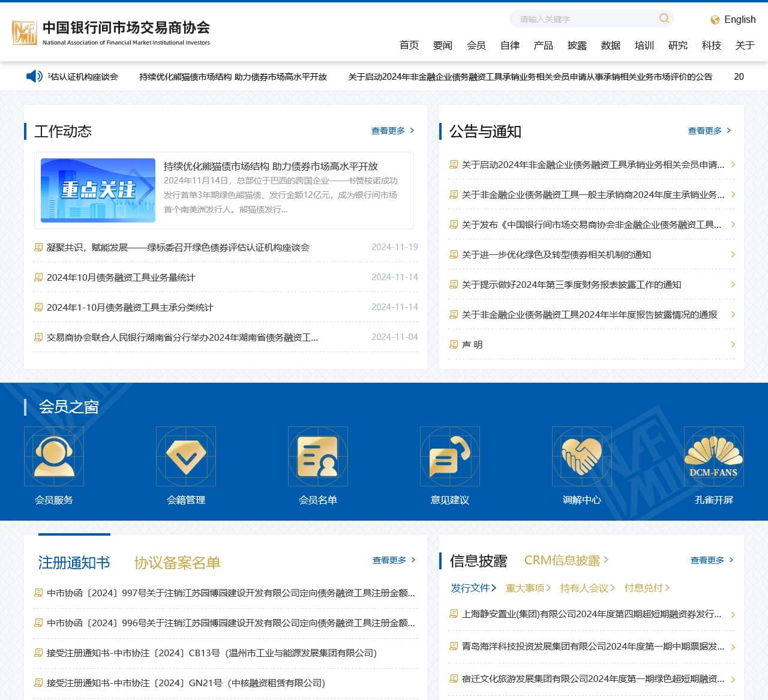Open the 披露 navigation menu item
This screenshot has height=700, width=768.
coord(577,46)
